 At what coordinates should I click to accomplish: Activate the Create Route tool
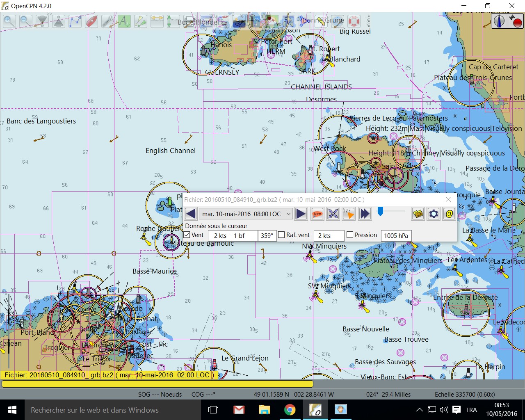click(x=75, y=21)
